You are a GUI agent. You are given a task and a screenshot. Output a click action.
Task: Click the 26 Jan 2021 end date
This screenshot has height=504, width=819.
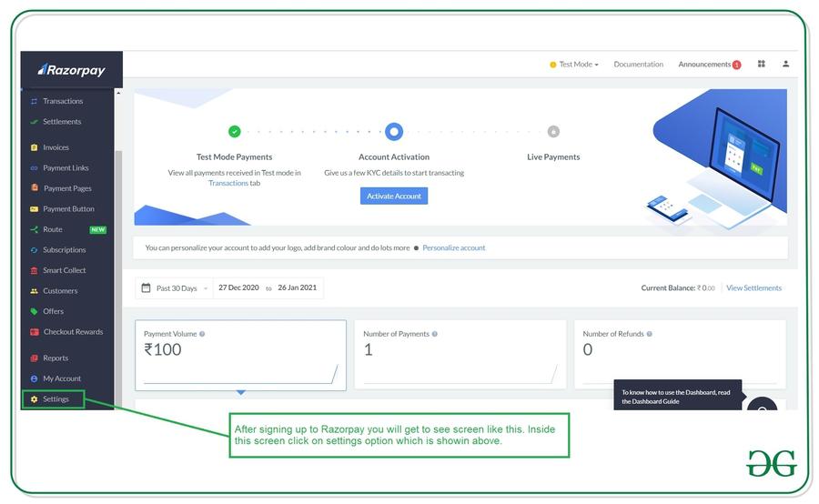298,287
